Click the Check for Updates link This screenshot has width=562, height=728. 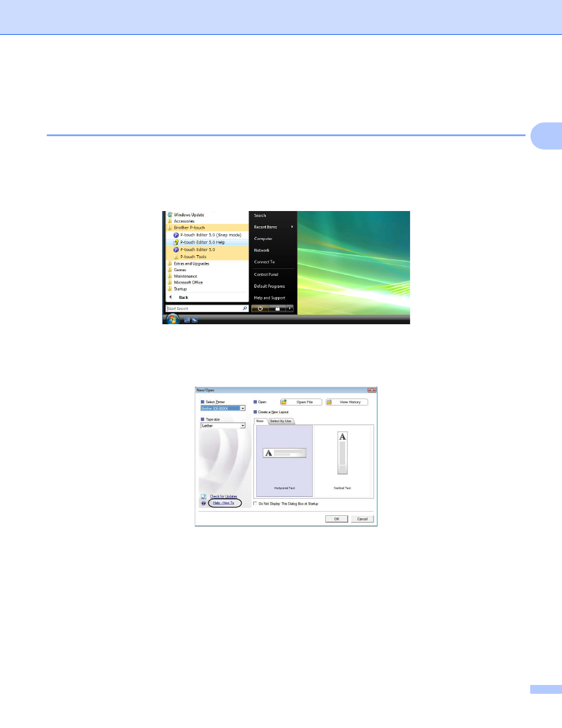(x=224, y=496)
